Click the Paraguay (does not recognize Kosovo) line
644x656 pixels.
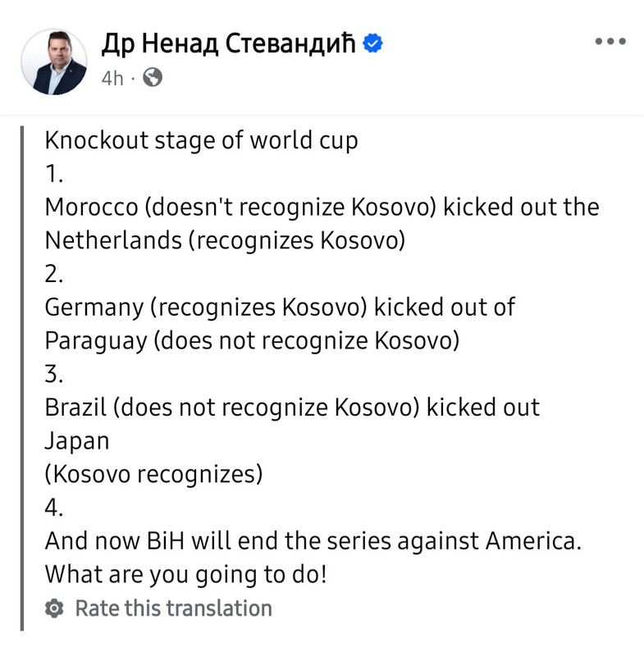[252, 340]
